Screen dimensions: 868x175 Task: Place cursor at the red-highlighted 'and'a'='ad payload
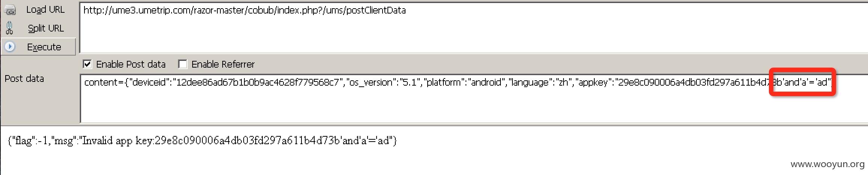click(x=802, y=82)
